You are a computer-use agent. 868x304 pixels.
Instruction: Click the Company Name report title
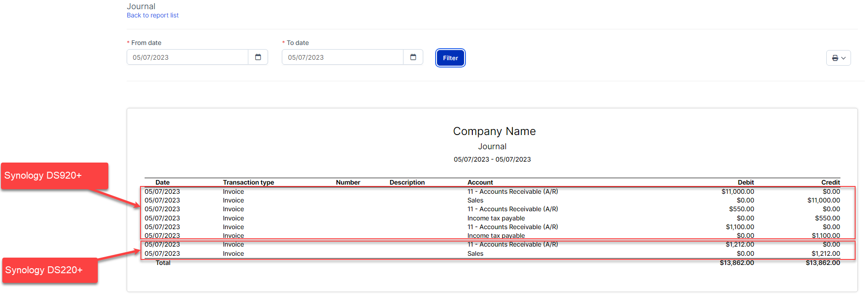494,131
